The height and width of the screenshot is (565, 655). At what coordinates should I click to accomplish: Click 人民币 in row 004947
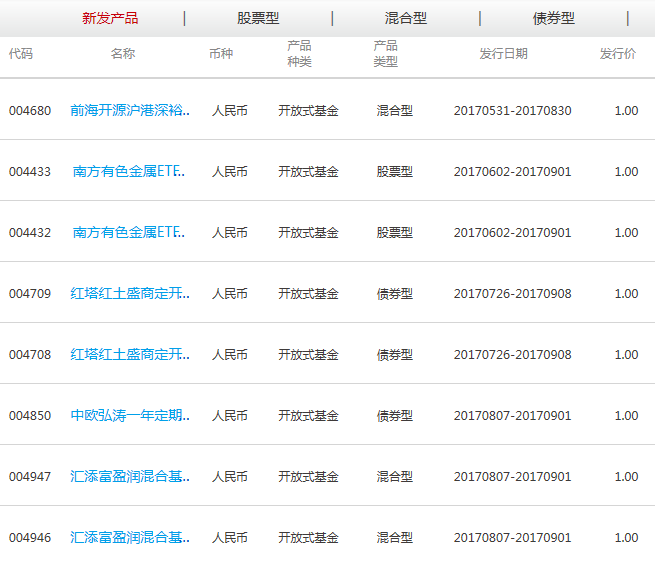[x=230, y=476]
